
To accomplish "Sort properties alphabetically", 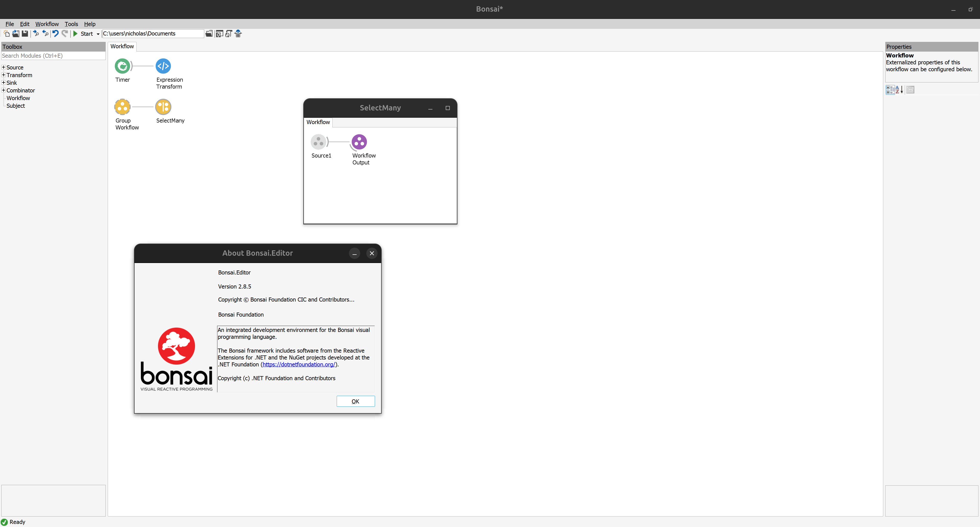I will (899, 90).
